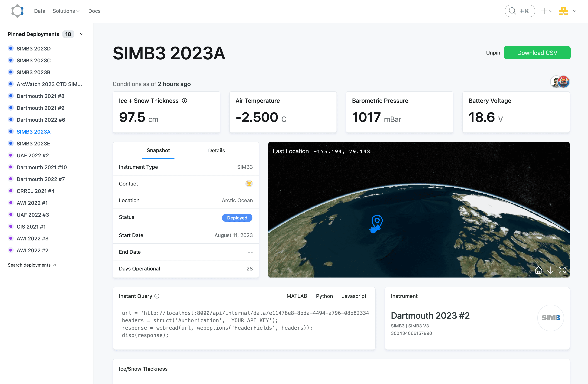This screenshot has height=384, width=588.
Task: Open AWI 2022 #2 deployment
Action: (x=32, y=250)
